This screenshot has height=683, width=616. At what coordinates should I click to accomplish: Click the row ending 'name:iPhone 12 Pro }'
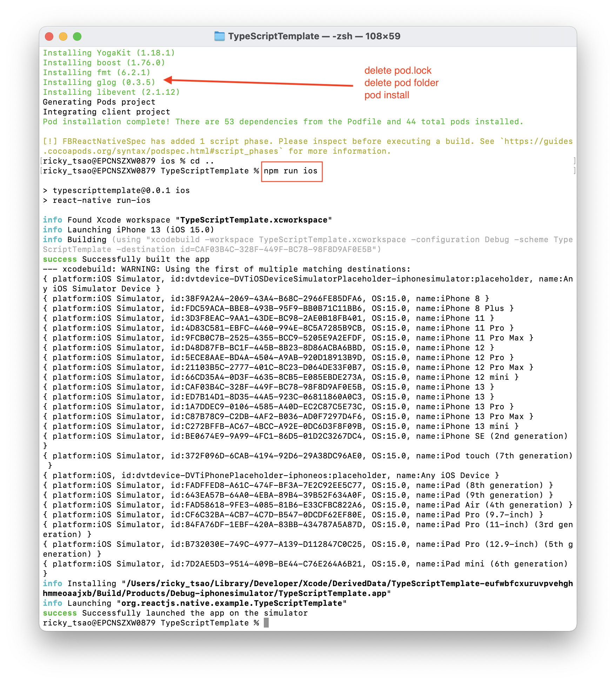pyautogui.click(x=278, y=357)
